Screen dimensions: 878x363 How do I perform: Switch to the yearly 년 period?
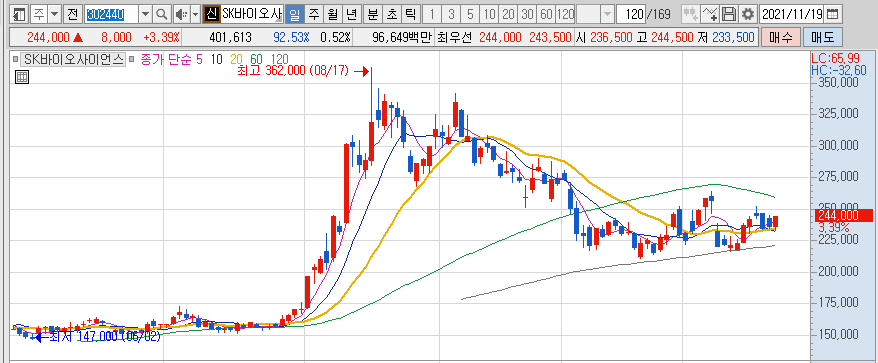tap(352, 14)
